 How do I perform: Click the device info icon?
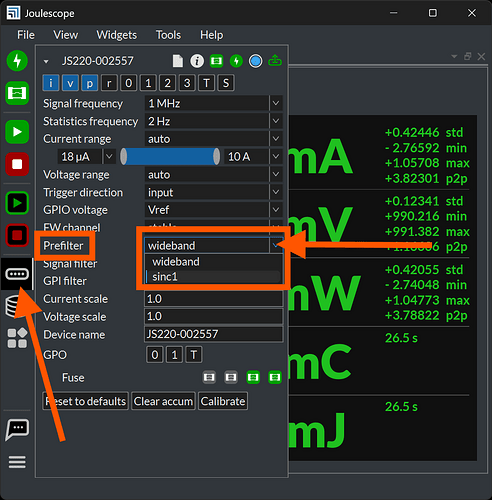coord(197,61)
